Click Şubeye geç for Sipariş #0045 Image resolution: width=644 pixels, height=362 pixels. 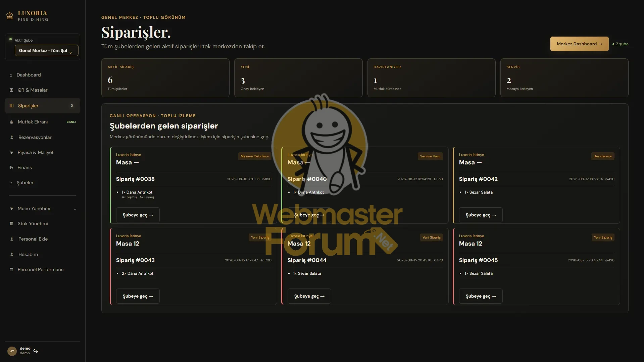pyautogui.click(x=481, y=296)
